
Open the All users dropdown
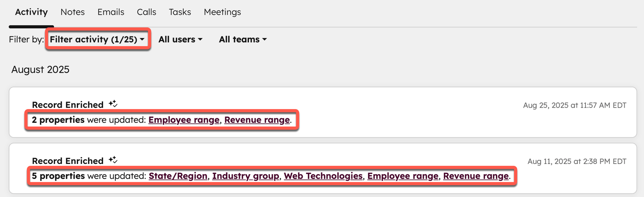(x=180, y=39)
